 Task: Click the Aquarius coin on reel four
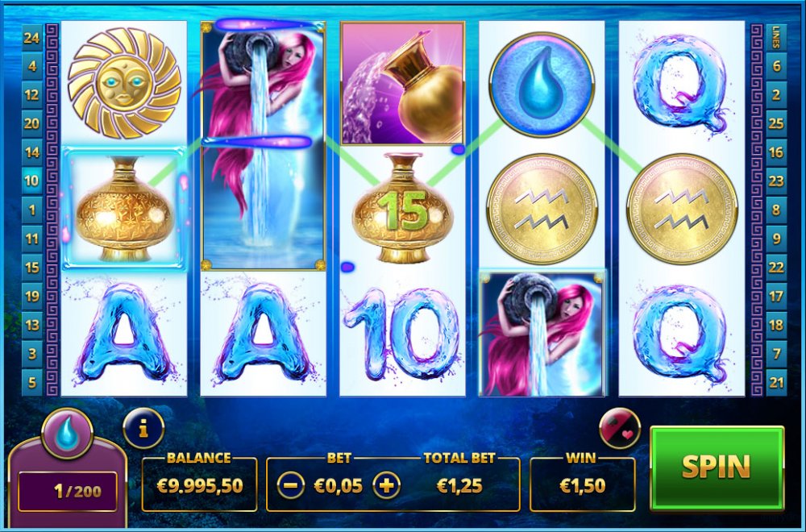coord(542,209)
